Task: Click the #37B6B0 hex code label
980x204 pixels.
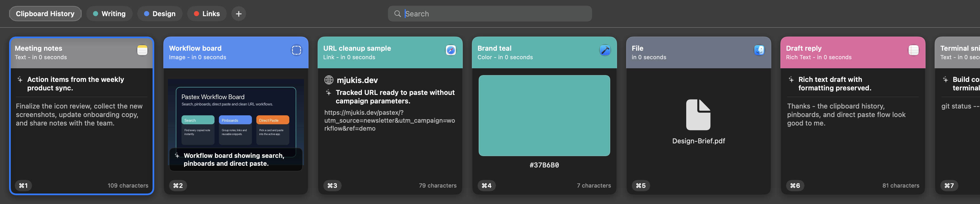Action: pos(544,165)
